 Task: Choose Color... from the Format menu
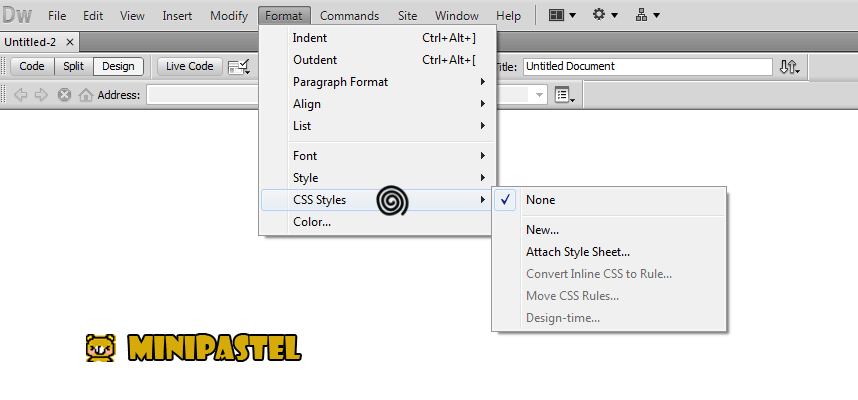click(378, 222)
